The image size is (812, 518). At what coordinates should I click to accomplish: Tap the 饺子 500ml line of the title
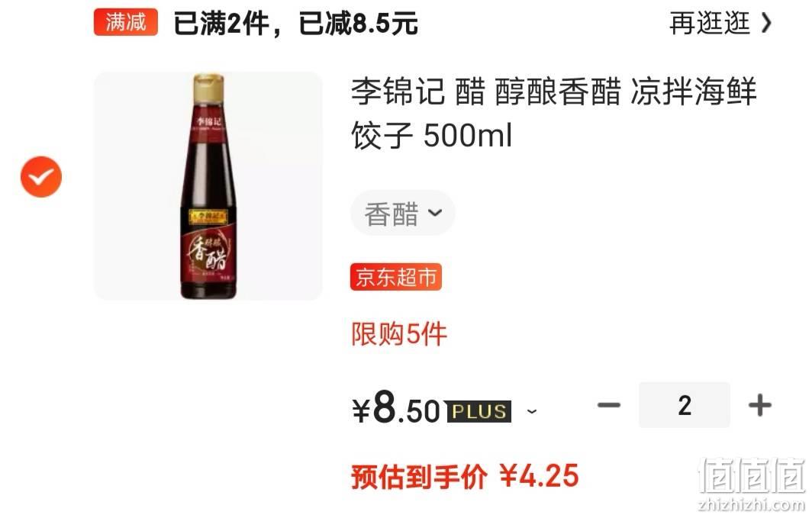pyautogui.click(x=431, y=136)
